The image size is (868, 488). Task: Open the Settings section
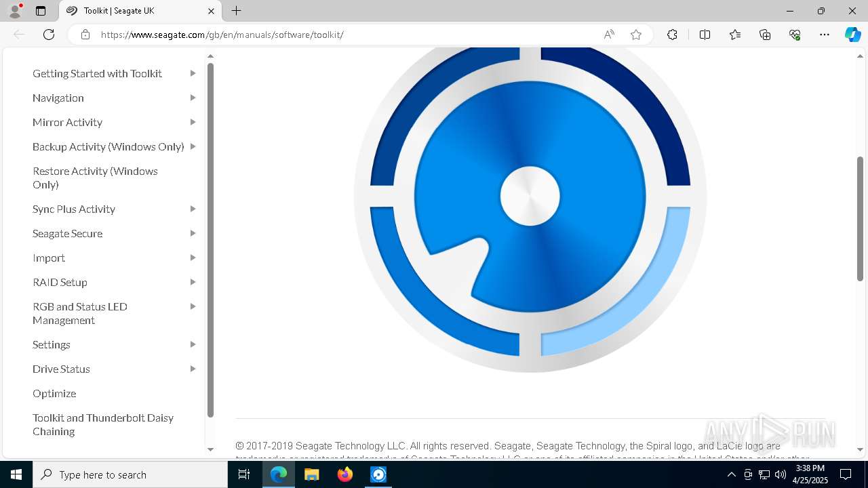52,344
